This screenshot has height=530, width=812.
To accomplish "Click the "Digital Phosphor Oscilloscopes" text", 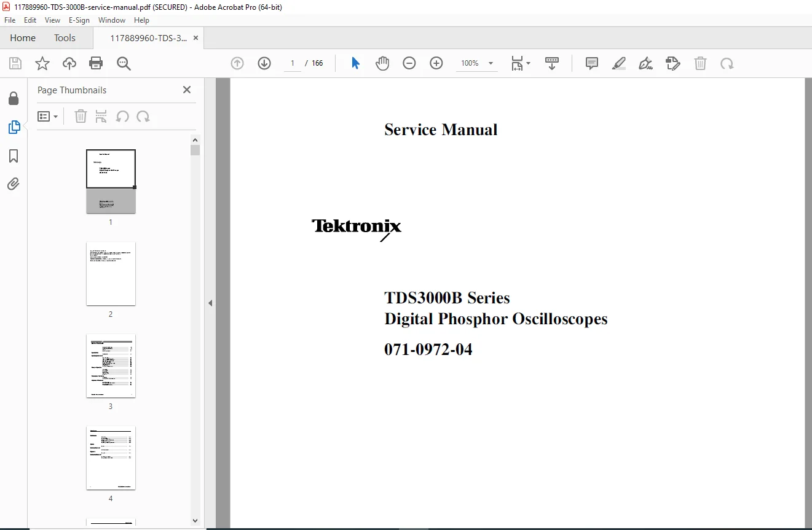I will pos(496,319).
